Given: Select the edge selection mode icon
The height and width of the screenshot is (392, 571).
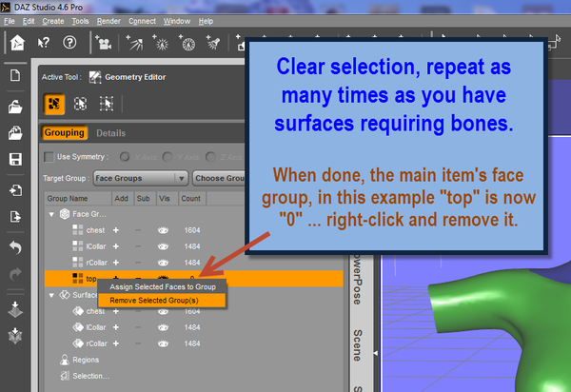Looking at the screenshot, I should pos(81,104).
